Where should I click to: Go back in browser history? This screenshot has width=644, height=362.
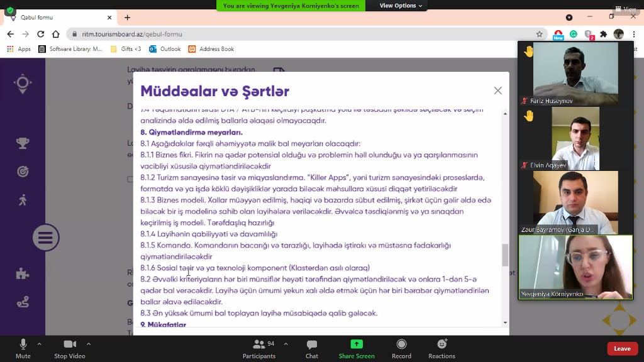point(10,34)
